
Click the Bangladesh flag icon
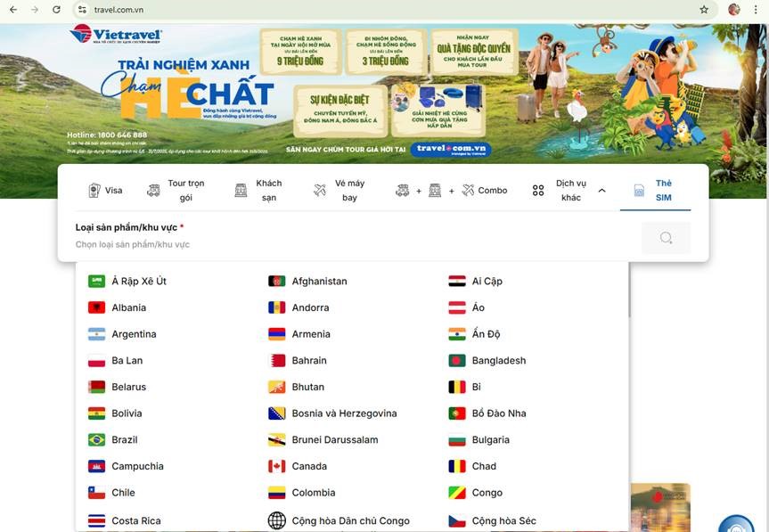457,360
